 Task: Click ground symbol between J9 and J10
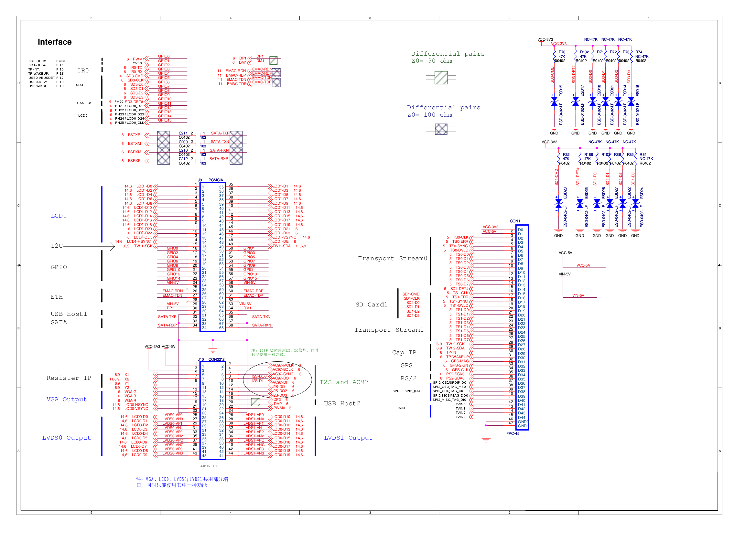point(213,350)
